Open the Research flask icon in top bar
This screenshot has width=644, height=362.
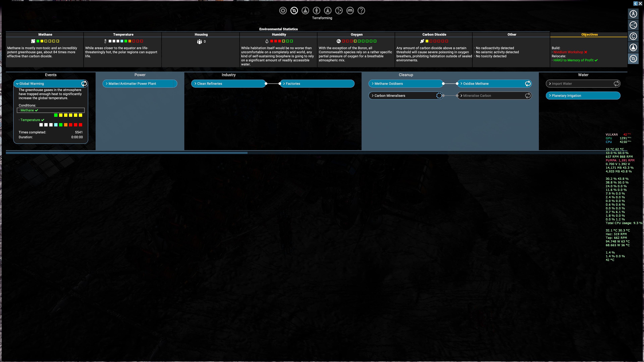point(305,11)
